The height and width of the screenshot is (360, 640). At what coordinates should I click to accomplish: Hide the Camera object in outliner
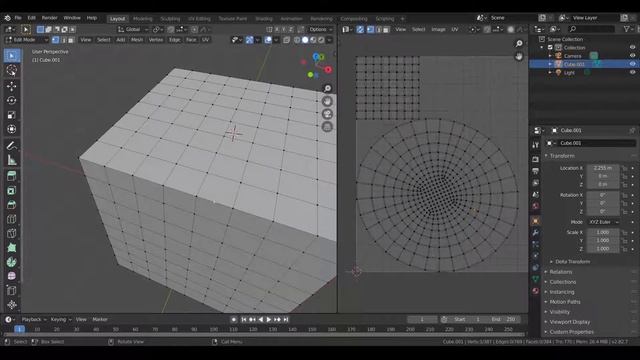pos(632,56)
